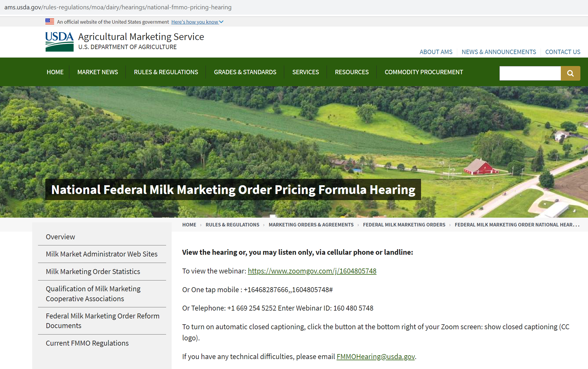Click Federal Milk Marketing Orders breadcrumb
Screen dimensions: 588x369
pos(404,225)
